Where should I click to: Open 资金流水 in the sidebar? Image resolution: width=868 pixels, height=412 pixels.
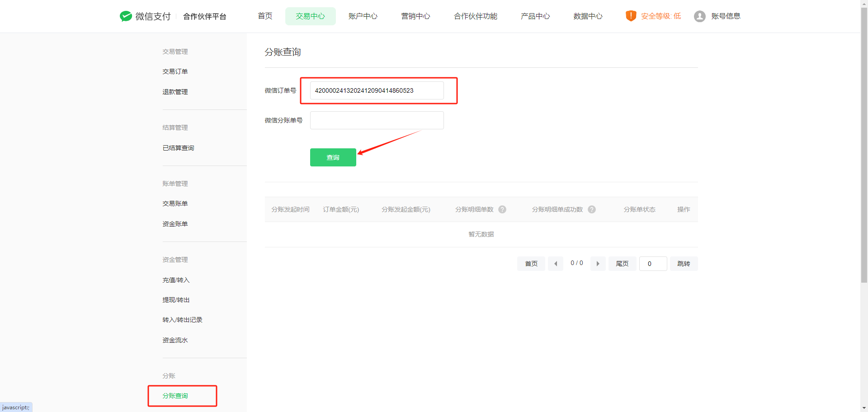[x=175, y=340]
